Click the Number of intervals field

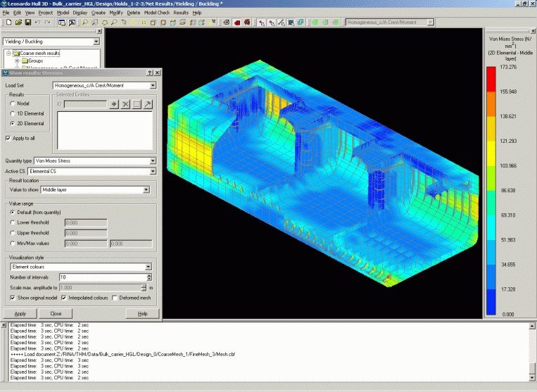(x=101, y=277)
